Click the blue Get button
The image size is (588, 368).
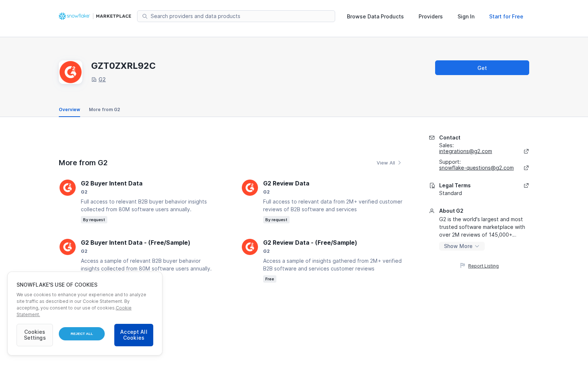point(482,68)
